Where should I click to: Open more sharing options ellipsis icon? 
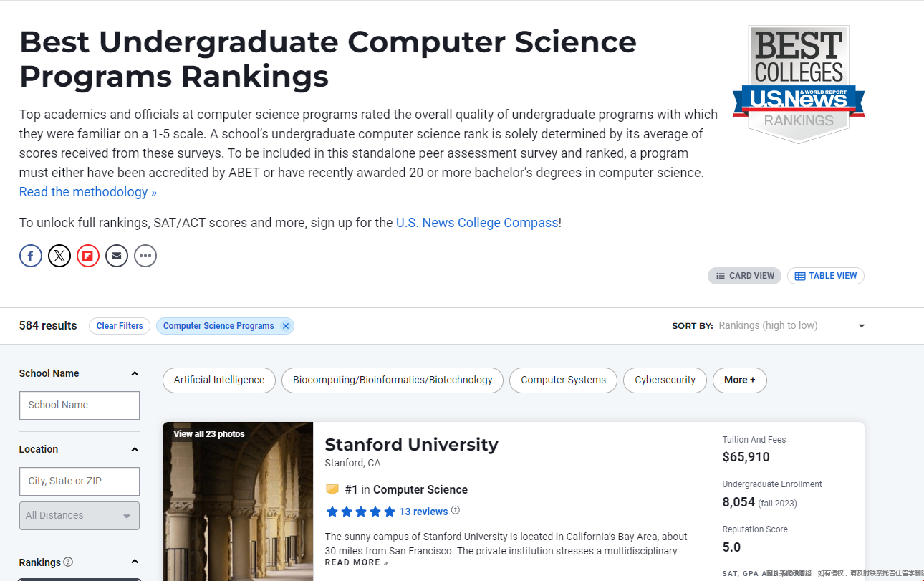click(145, 256)
